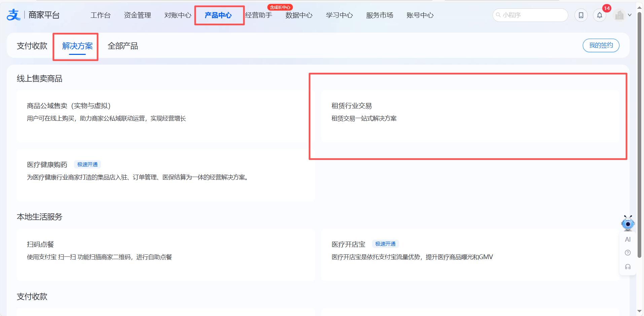The image size is (644, 316).
Task: Click the 含成长中心 red badge
Action: 280,7
